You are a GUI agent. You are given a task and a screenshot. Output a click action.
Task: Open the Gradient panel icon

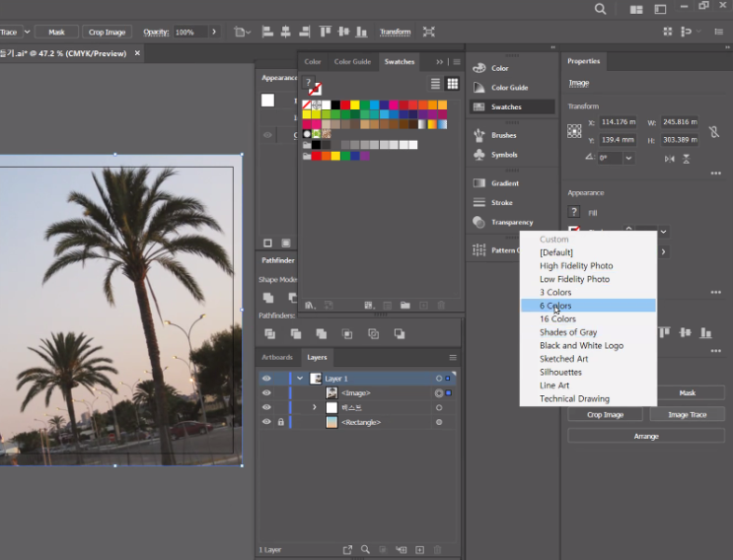coord(479,183)
